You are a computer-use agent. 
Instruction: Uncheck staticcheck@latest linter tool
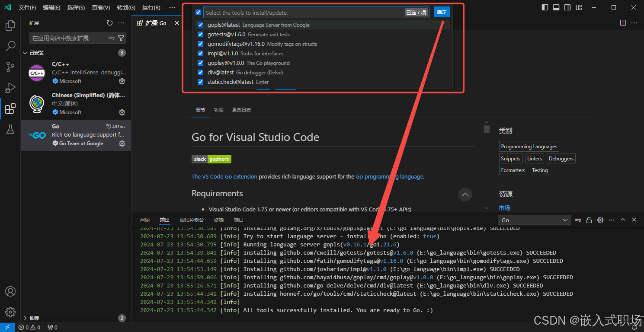(x=200, y=82)
